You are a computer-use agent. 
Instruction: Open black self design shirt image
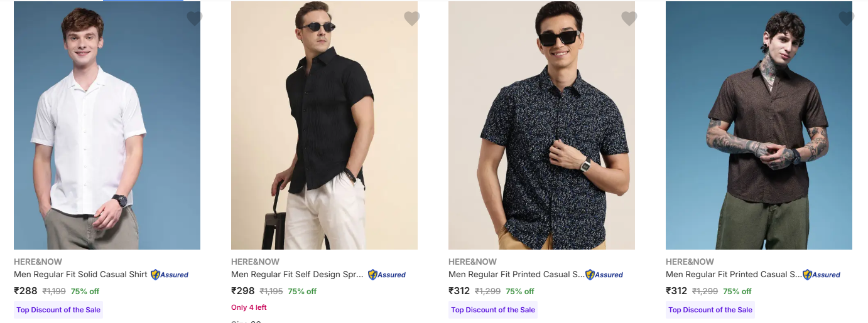tap(324, 125)
